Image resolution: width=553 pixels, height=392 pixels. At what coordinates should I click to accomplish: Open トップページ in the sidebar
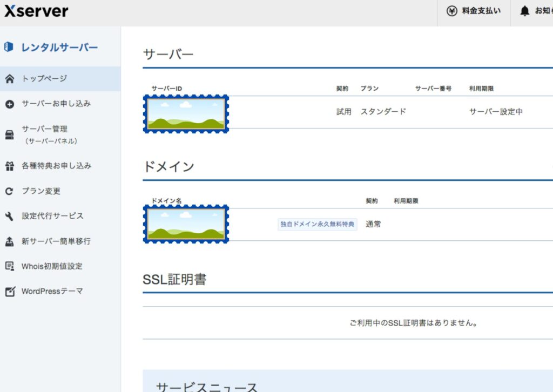click(60, 79)
